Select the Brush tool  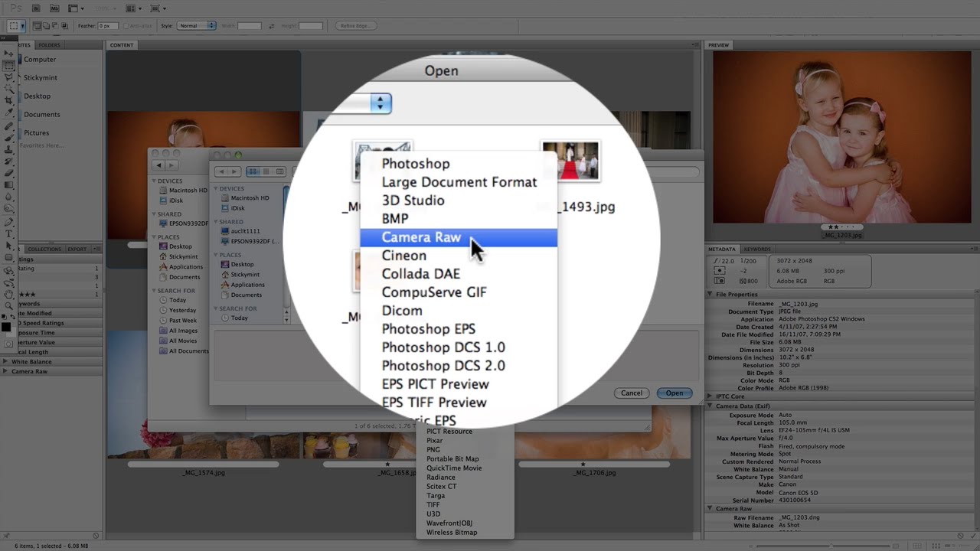(9, 138)
